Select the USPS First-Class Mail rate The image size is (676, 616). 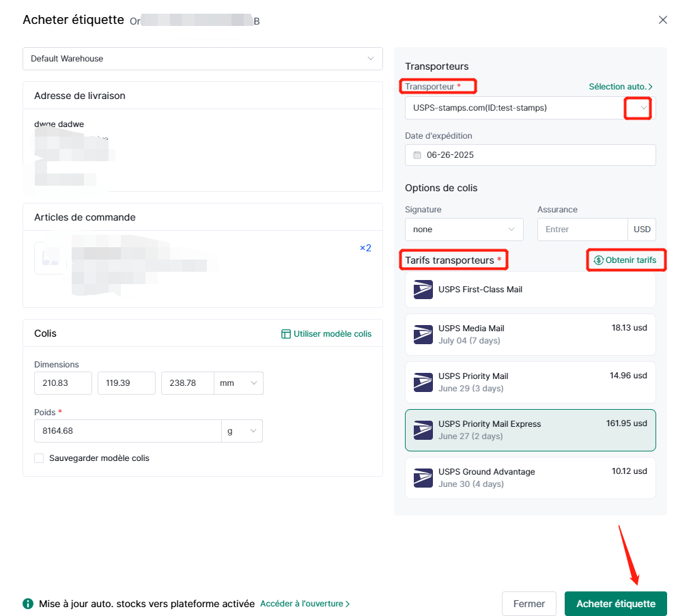(531, 290)
